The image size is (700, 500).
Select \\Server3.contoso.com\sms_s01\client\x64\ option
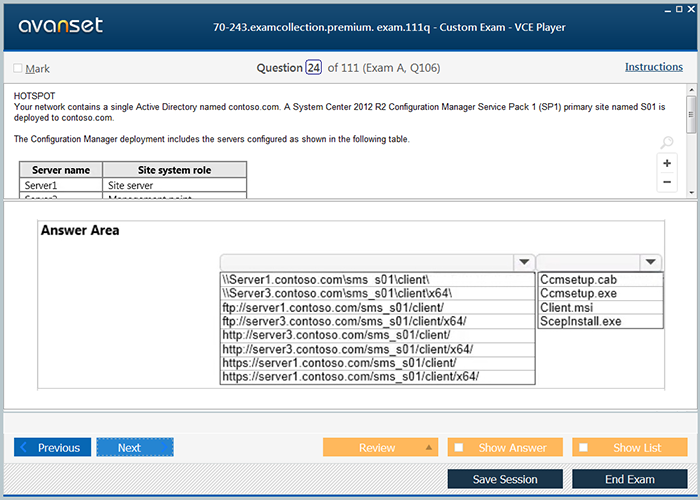pos(377,293)
